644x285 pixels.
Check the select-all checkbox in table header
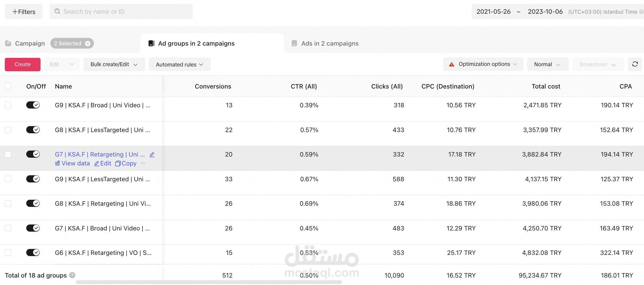[x=8, y=86]
